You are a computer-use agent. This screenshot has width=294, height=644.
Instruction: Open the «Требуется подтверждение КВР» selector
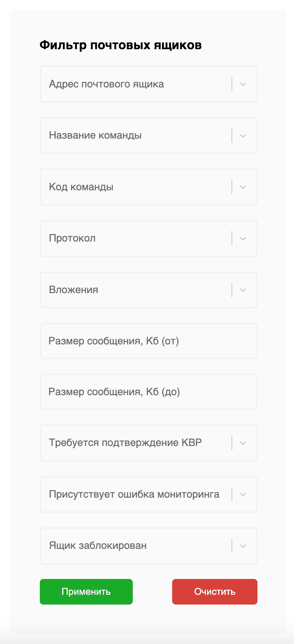coord(148,443)
